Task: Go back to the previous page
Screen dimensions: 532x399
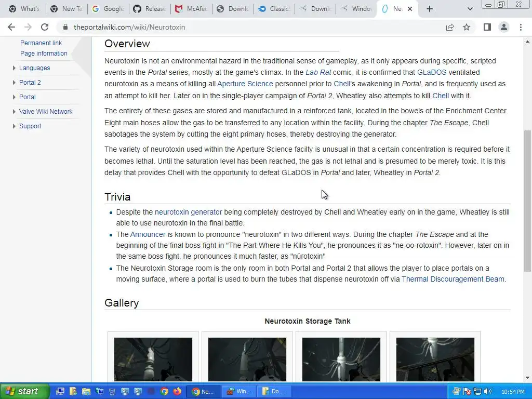Action: coord(11,27)
